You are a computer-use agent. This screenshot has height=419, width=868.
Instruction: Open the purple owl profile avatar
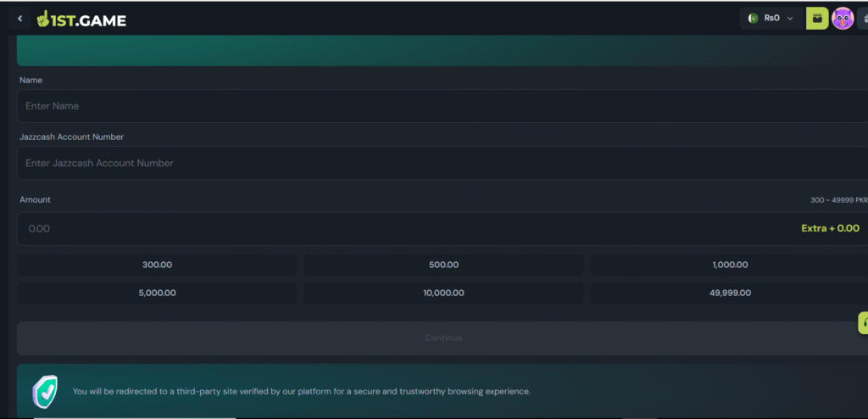(842, 18)
